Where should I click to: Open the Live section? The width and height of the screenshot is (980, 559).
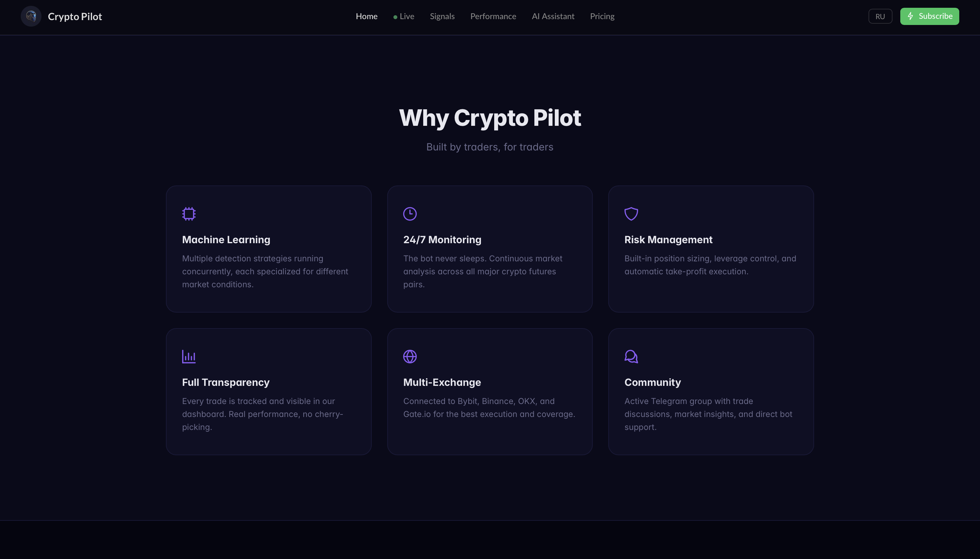(407, 16)
